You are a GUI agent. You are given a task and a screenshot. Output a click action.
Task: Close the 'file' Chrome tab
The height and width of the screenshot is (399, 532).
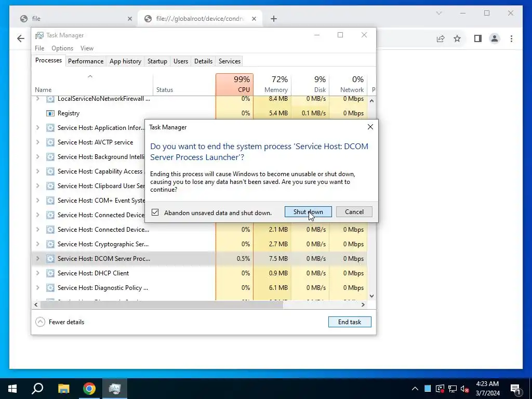coord(129,19)
